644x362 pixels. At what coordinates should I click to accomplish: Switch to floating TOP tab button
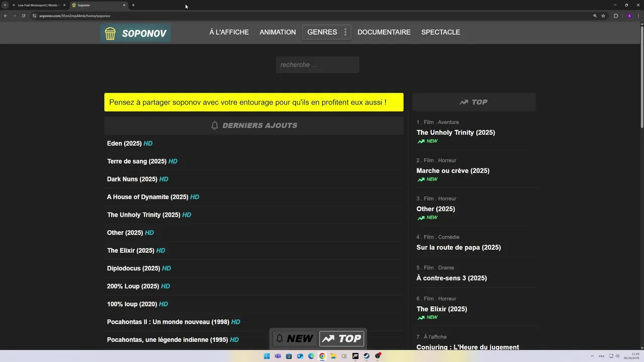(x=342, y=339)
